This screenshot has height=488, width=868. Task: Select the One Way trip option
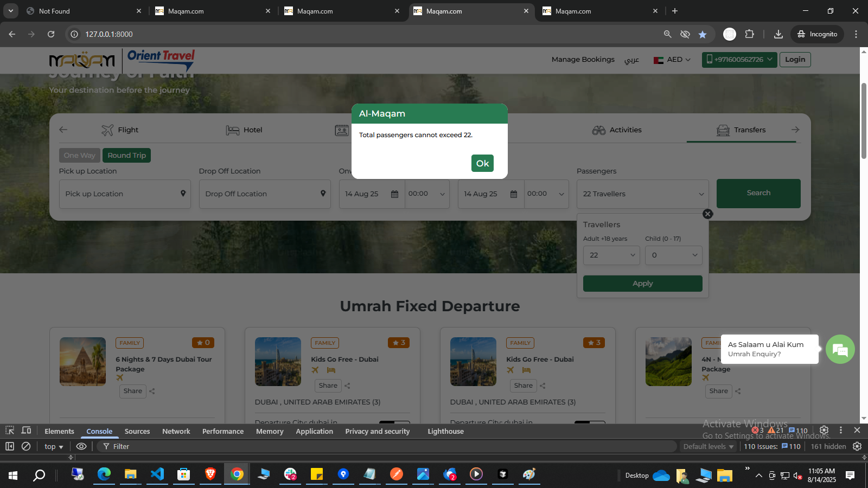79,156
